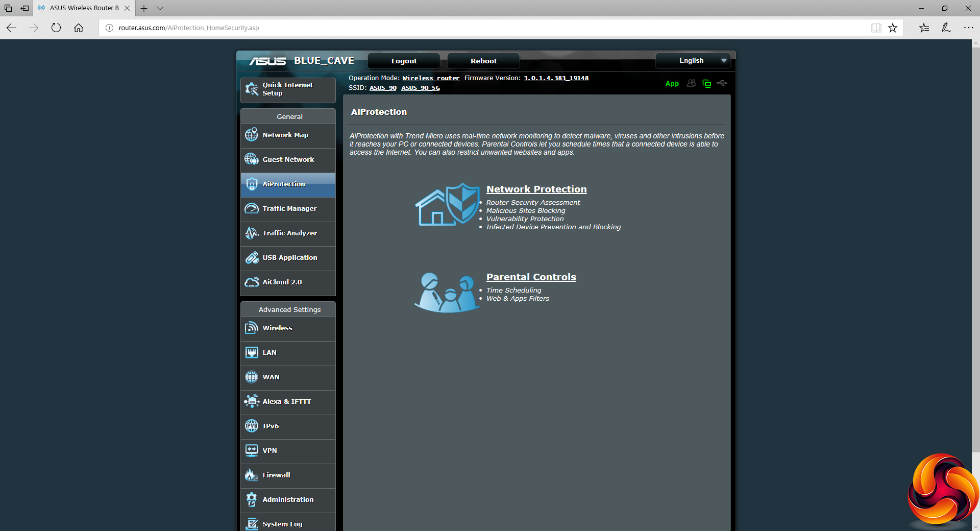Click the Guest Network icon
Viewport: 980px width, 531px height.
coord(252,159)
